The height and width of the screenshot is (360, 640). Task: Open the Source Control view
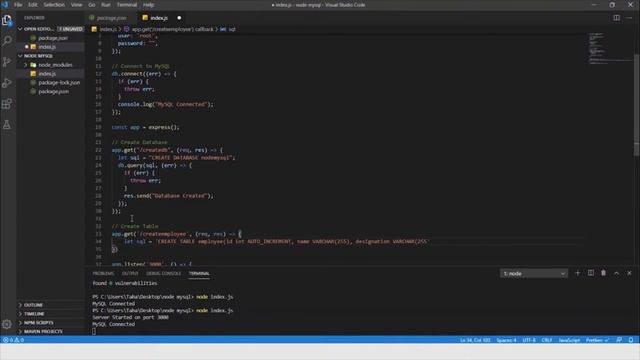(7, 62)
